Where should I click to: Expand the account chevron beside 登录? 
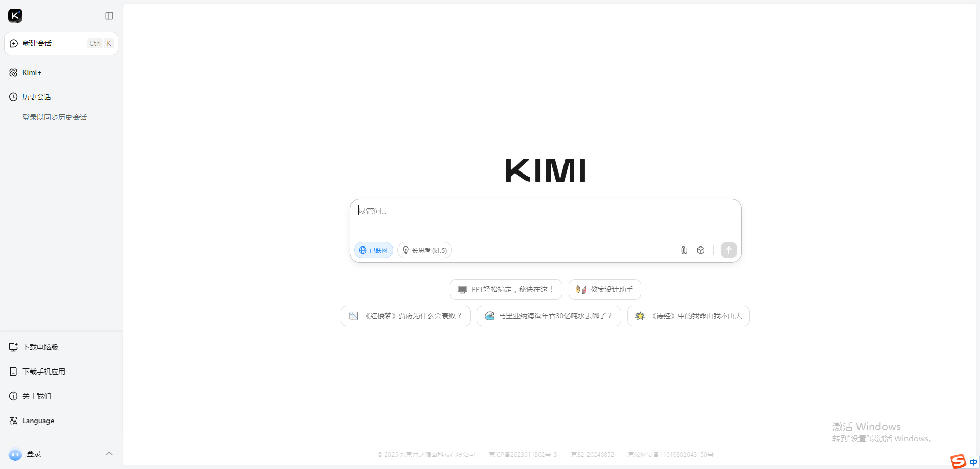click(109, 453)
